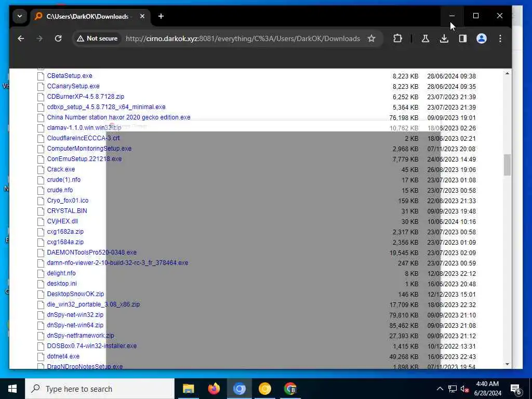Open the Windows Start menu

[x=12, y=389]
